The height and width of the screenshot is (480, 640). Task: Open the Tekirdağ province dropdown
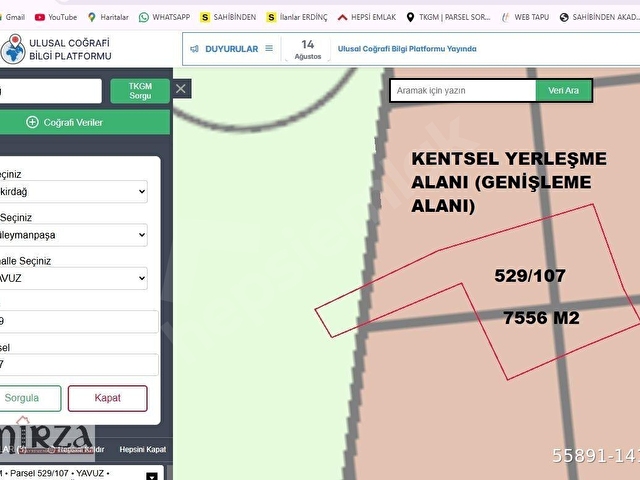click(x=73, y=191)
